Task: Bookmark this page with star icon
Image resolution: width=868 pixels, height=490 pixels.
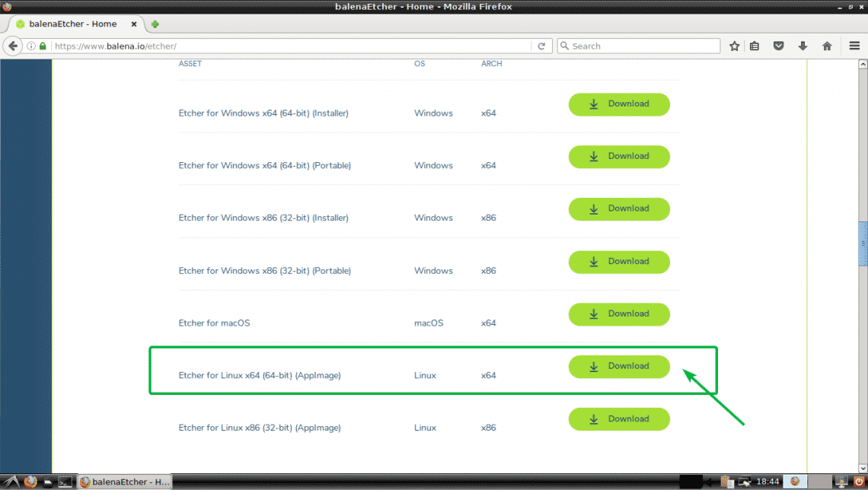Action: coord(735,46)
